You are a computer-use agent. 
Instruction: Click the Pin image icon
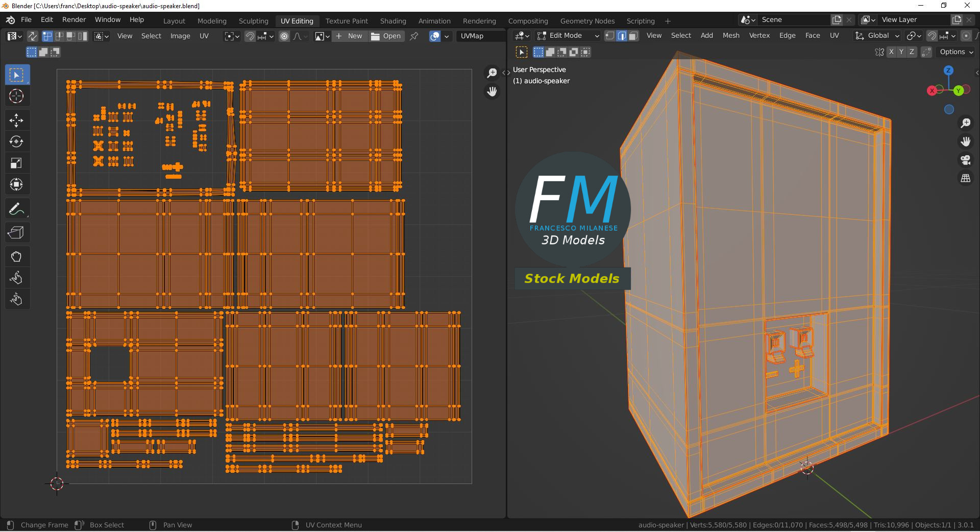coord(414,36)
